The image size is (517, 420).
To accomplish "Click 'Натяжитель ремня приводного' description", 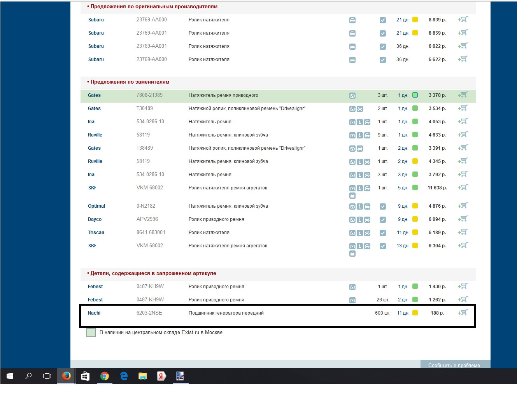I will pyautogui.click(x=223, y=95).
